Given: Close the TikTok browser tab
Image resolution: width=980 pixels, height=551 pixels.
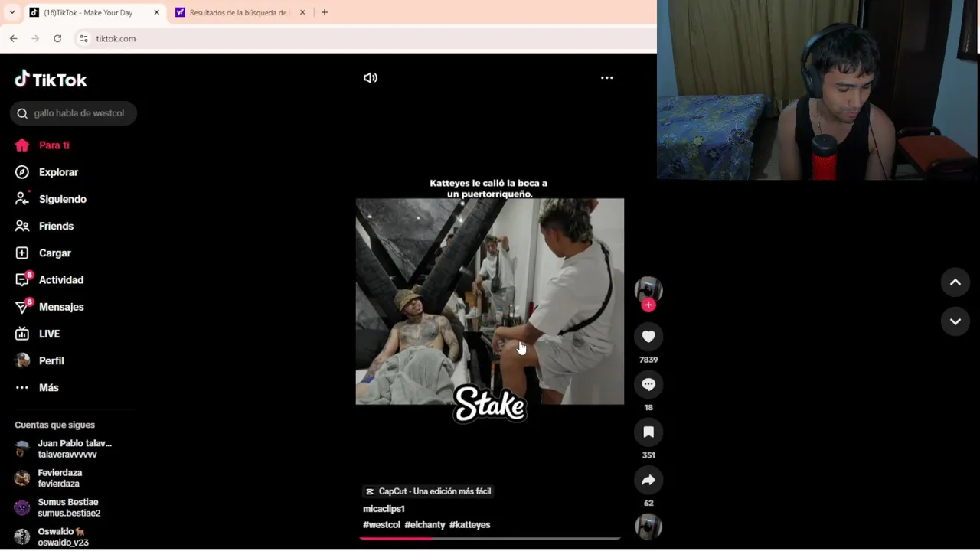Looking at the screenshot, I should coord(157,12).
